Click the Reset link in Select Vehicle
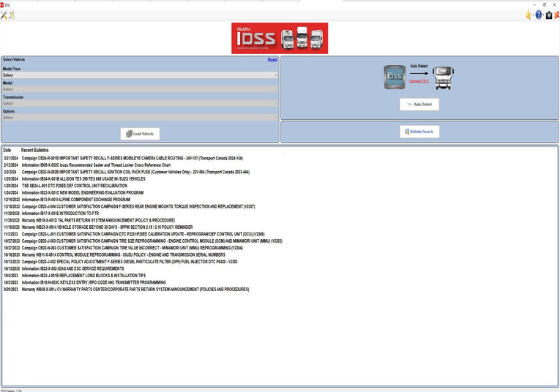 pyautogui.click(x=272, y=59)
